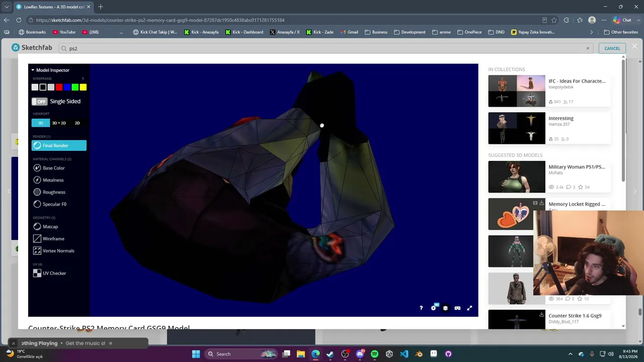Show the Specular F0 channel
The width and height of the screenshot is (644, 362).
point(50,204)
